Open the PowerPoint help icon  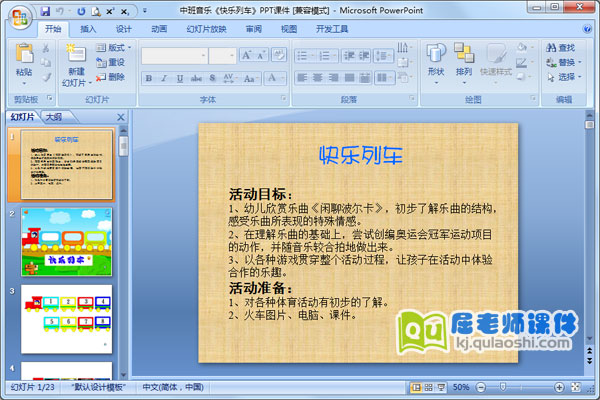click(x=587, y=29)
